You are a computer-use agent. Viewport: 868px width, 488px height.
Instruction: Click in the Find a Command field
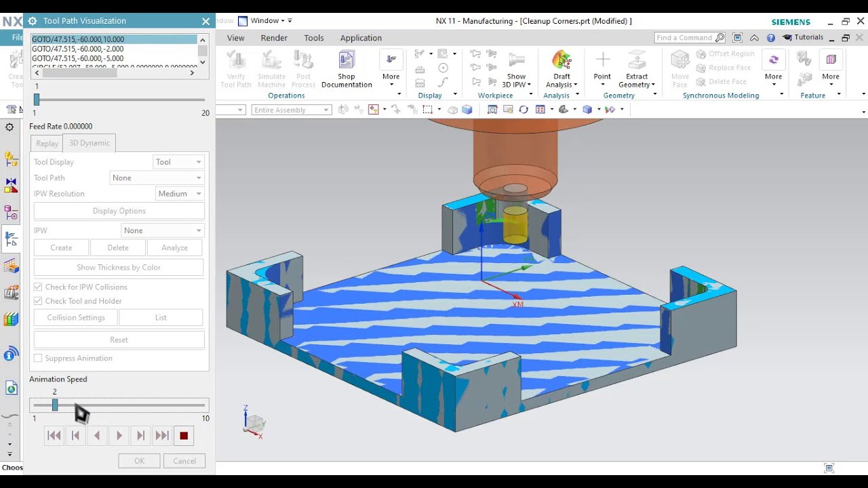685,38
